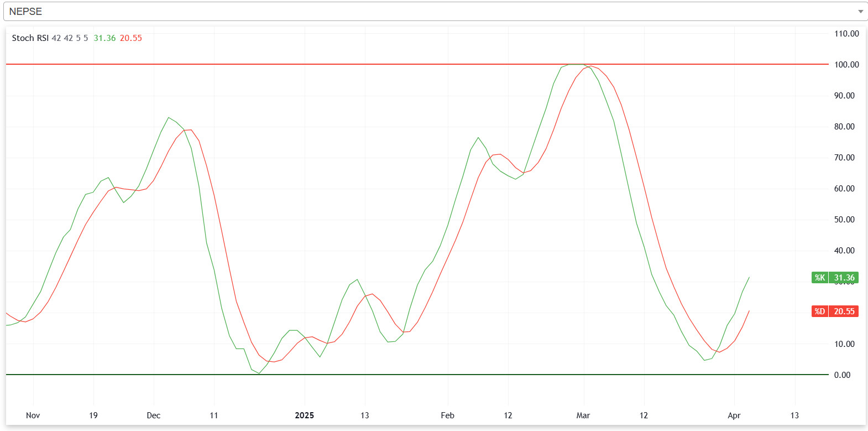Click the Feb label on time axis
This screenshot has width=868, height=431.
coord(447,416)
